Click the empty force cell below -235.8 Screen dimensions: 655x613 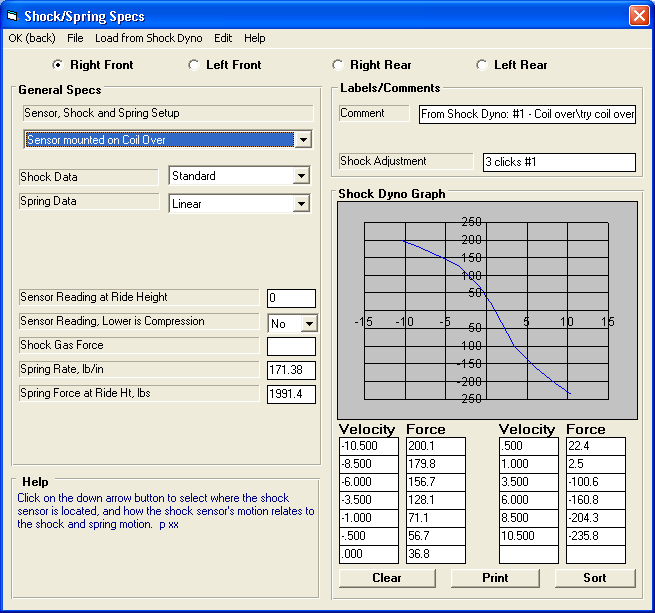(596, 554)
